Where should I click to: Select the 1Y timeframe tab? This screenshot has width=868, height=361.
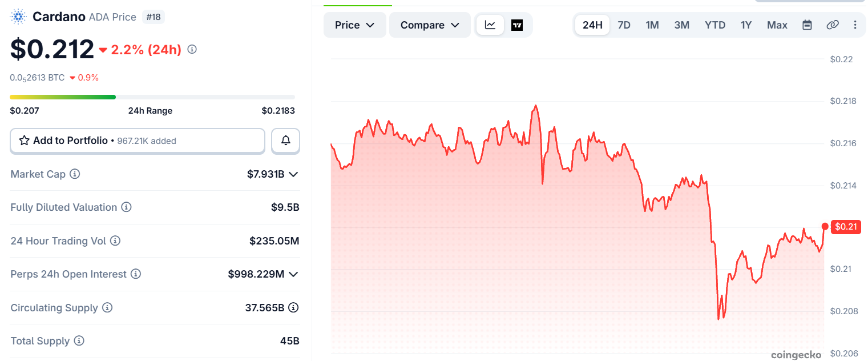[x=746, y=25]
